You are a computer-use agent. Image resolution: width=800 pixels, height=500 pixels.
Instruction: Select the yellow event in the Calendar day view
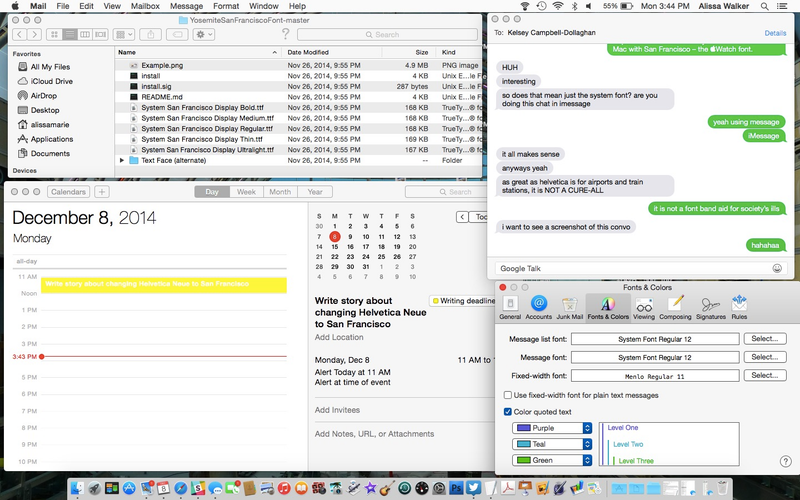click(x=164, y=285)
